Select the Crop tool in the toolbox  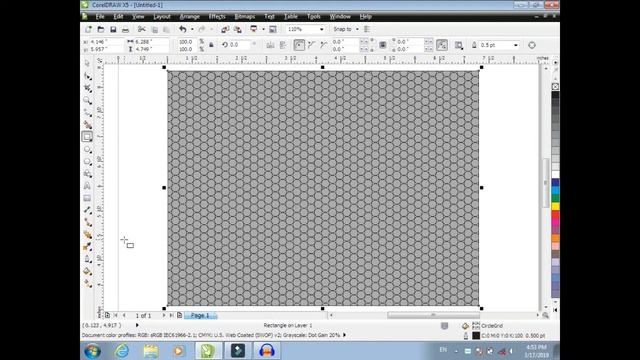[x=87, y=88]
